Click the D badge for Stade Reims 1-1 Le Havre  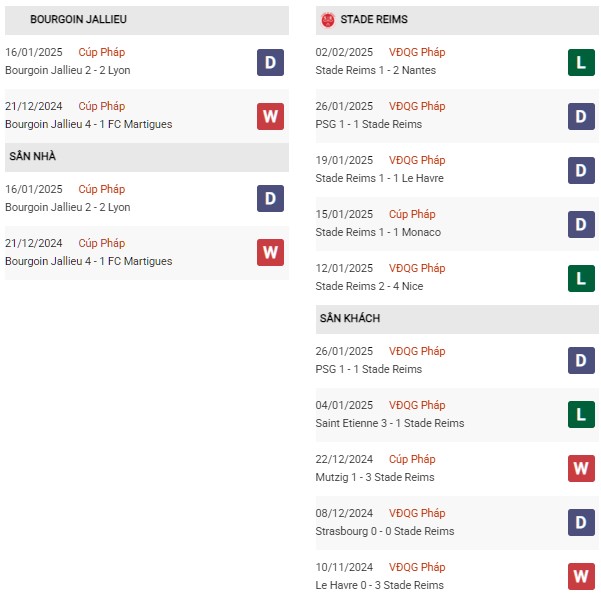coord(581,171)
